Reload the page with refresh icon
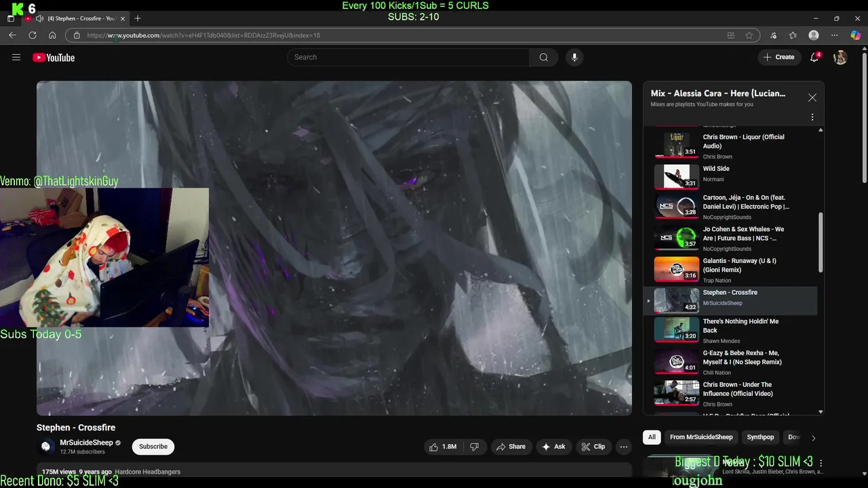 pyautogui.click(x=33, y=35)
